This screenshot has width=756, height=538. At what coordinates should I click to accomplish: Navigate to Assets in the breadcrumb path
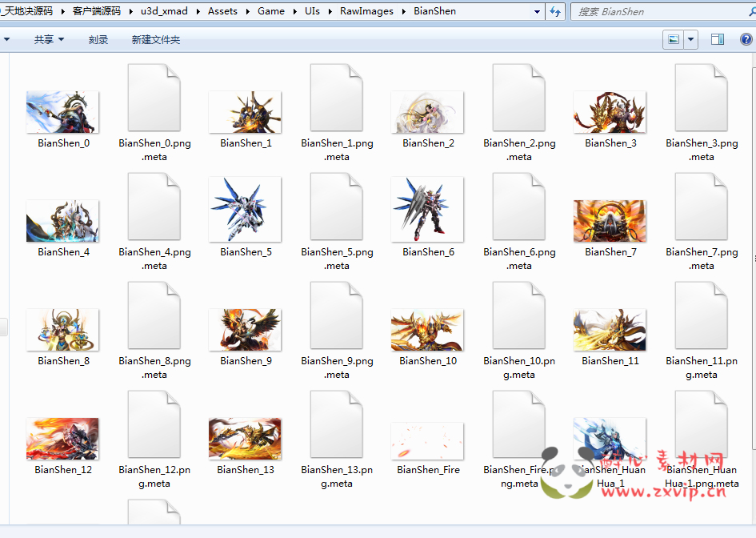tap(222, 11)
